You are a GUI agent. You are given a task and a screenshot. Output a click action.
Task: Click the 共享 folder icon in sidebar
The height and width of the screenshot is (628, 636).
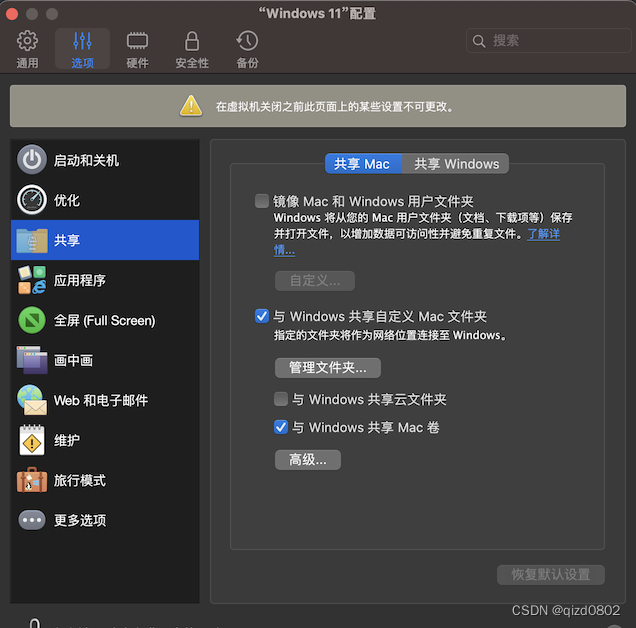pos(32,240)
